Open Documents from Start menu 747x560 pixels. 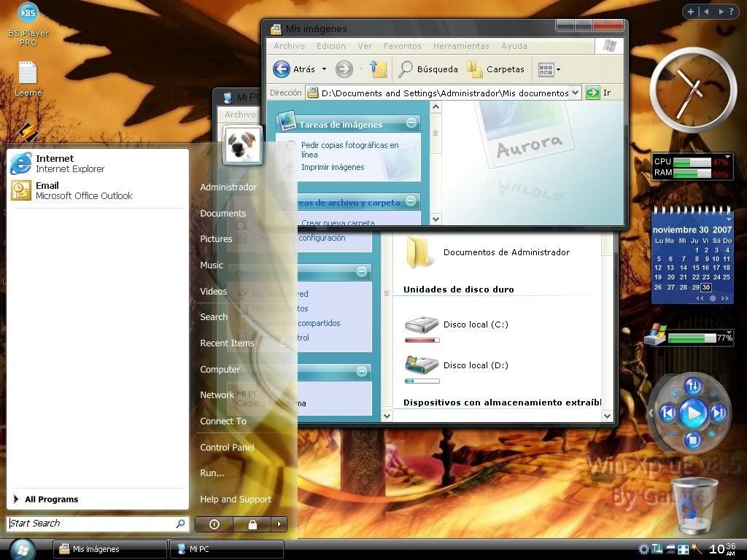(x=223, y=214)
